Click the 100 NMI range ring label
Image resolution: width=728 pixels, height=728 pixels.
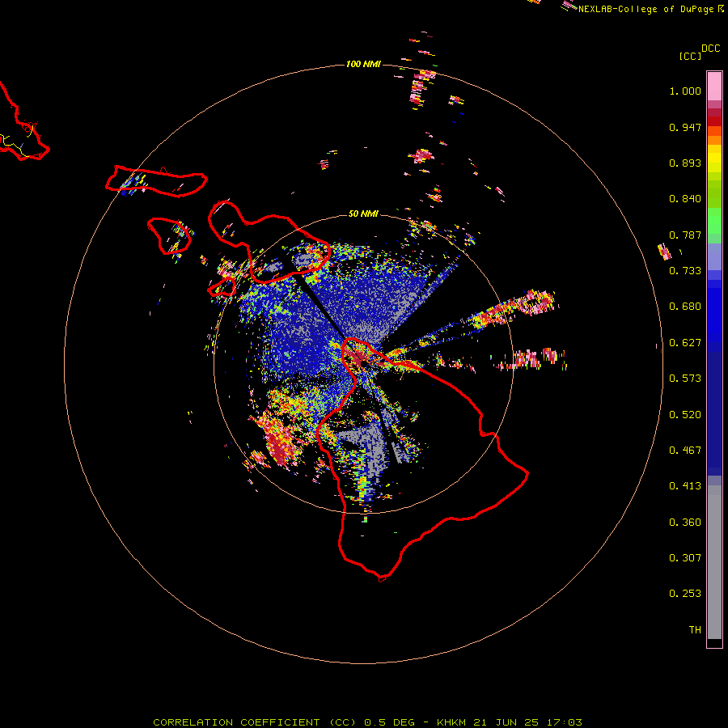363,64
